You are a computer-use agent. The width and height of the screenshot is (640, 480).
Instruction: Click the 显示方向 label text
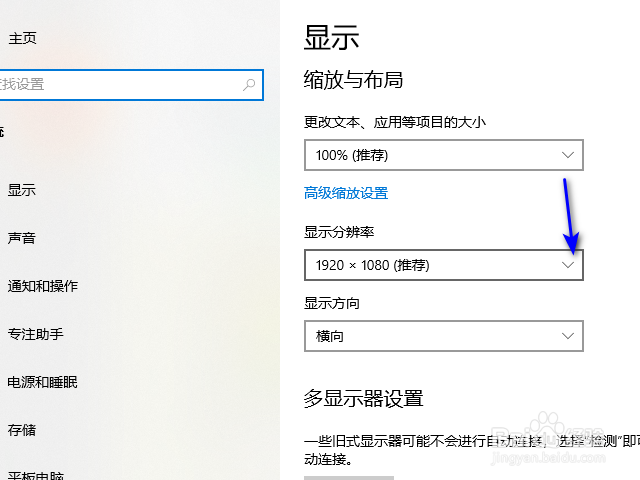point(332,303)
